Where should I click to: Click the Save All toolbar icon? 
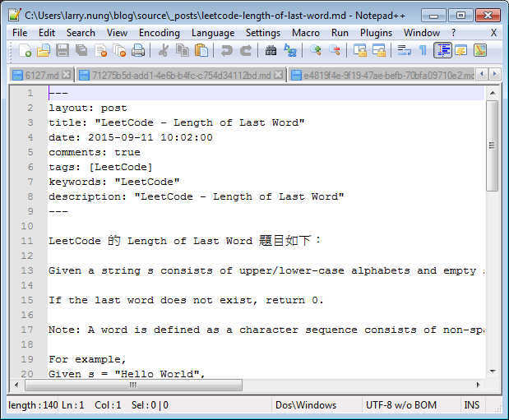81,51
